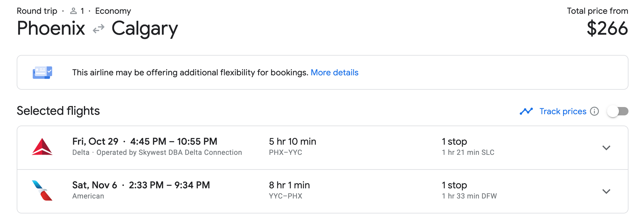The width and height of the screenshot is (644, 223).
Task: Click the passenger count person icon
Action: pyautogui.click(x=73, y=11)
